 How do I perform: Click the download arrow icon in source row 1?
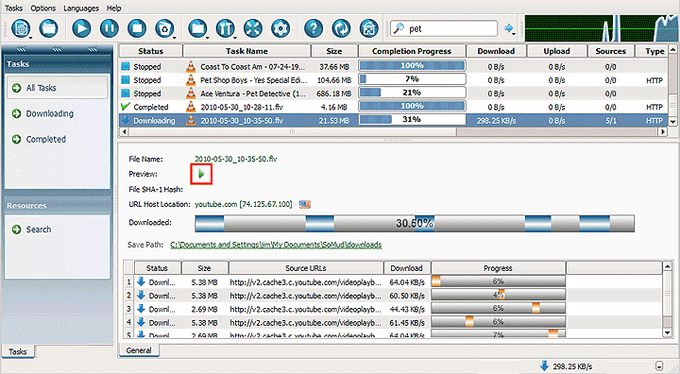pos(141,282)
